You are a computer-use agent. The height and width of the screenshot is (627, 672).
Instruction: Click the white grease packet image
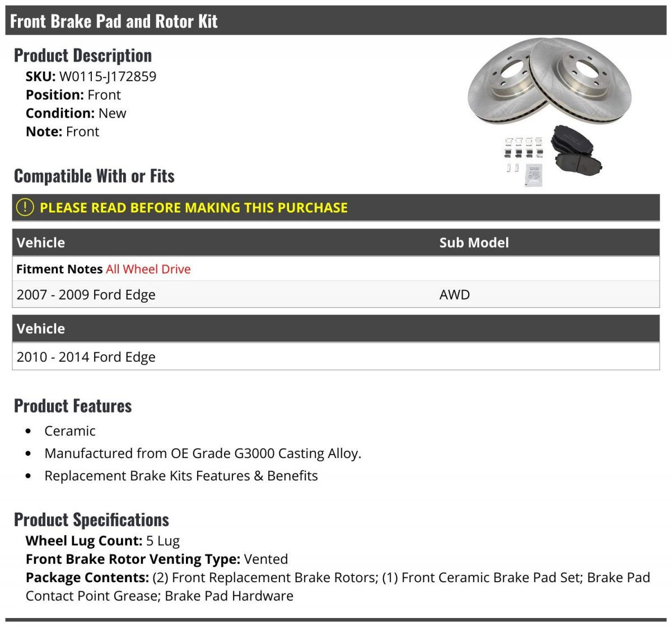tap(533, 176)
